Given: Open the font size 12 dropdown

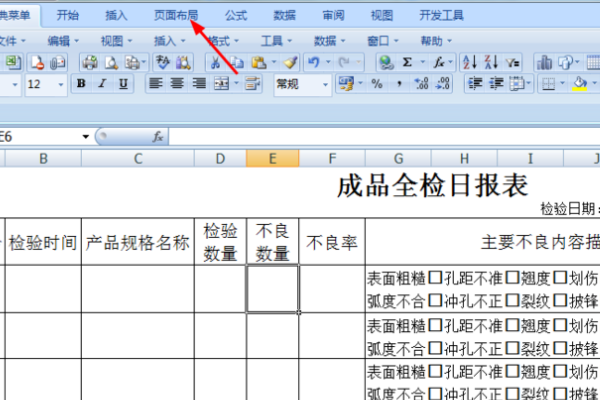Looking at the screenshot, I should [x=61, y=84].
